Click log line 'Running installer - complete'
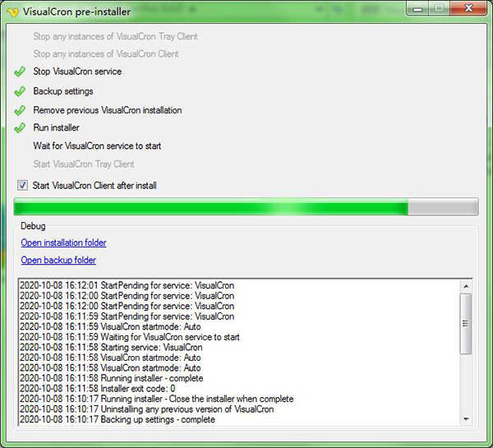Viewport: 493px width, 448px height. [x=111, y=378]
